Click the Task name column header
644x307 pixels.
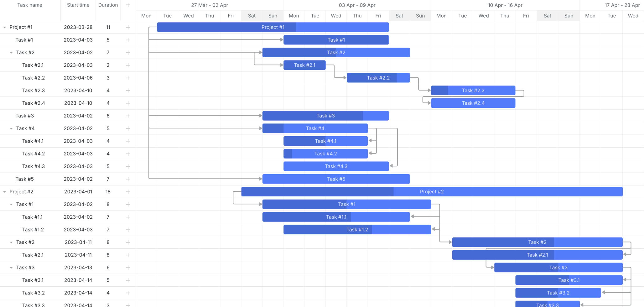(30, 5)
